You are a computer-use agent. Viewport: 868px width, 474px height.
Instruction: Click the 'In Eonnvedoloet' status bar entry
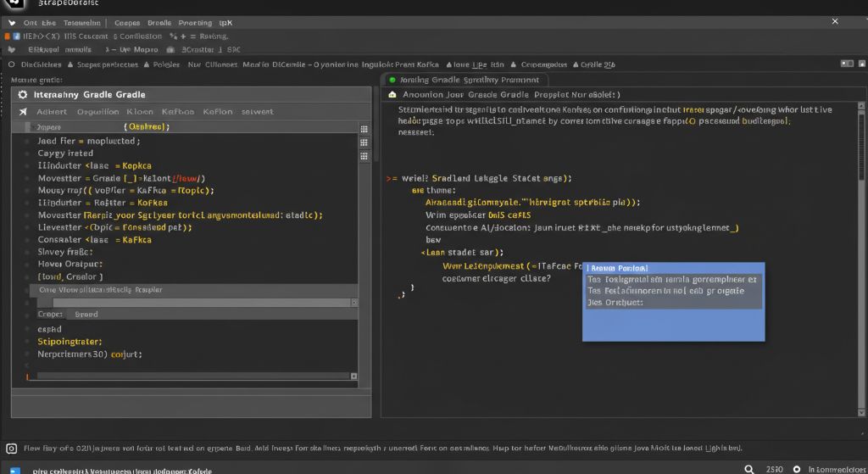click(837, 470)
